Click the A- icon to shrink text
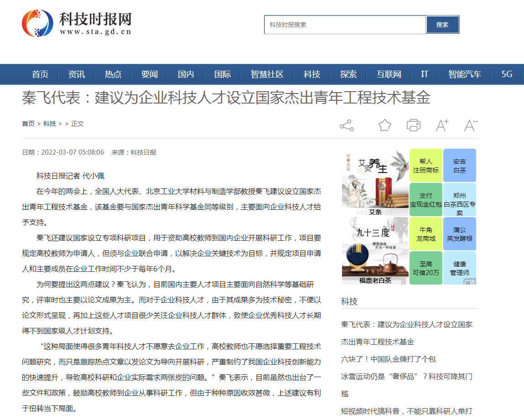The height and width of the screenshot is (420, 524). pyautogui.click(x=471, y=125)
